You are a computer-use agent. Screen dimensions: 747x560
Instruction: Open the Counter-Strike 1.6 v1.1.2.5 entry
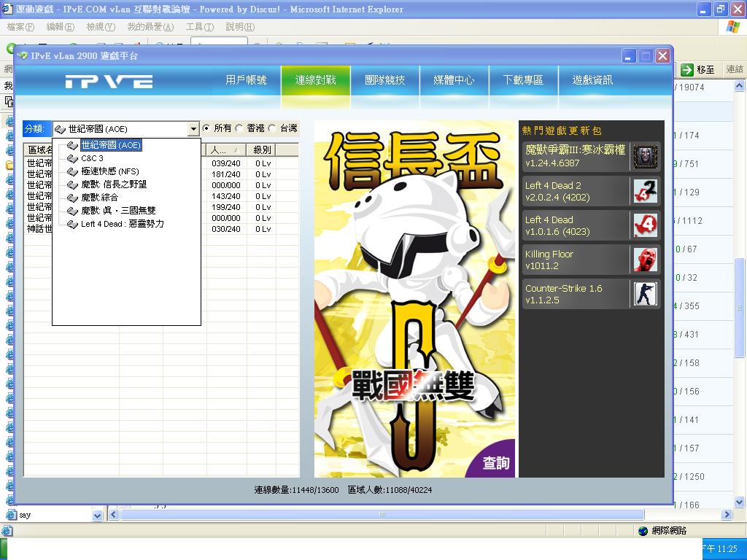[x=591, y=294]
